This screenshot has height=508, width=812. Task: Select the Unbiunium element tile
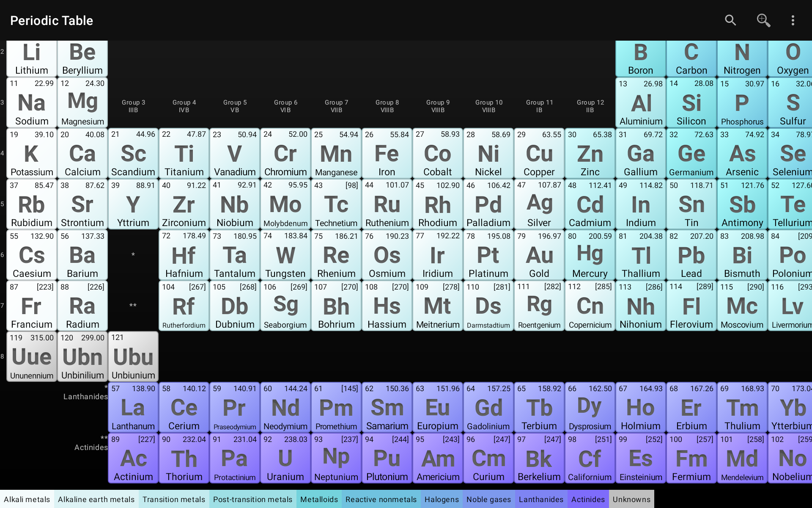(133, 356)
